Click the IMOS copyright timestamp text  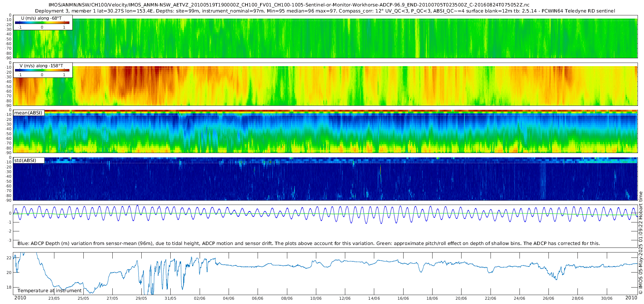pos(641,243)
